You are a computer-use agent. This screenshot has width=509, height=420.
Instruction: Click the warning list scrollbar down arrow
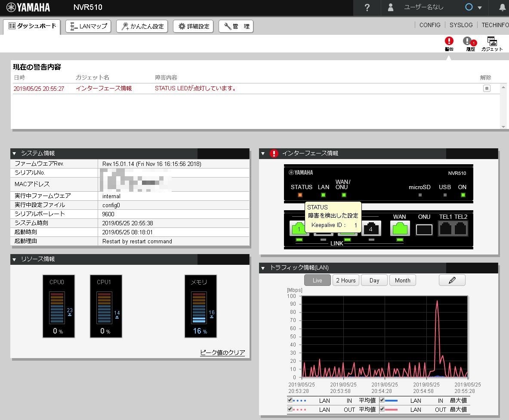tap(503, 127)
